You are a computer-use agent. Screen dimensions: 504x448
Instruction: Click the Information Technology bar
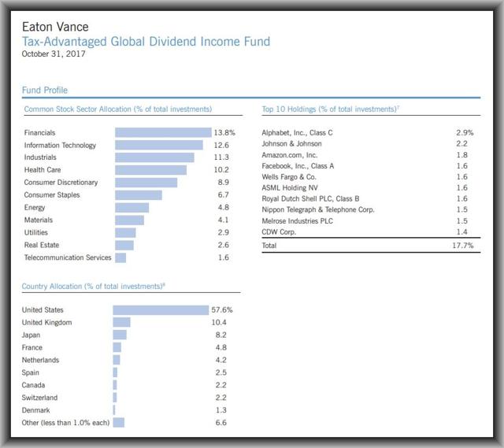[159, 145]
